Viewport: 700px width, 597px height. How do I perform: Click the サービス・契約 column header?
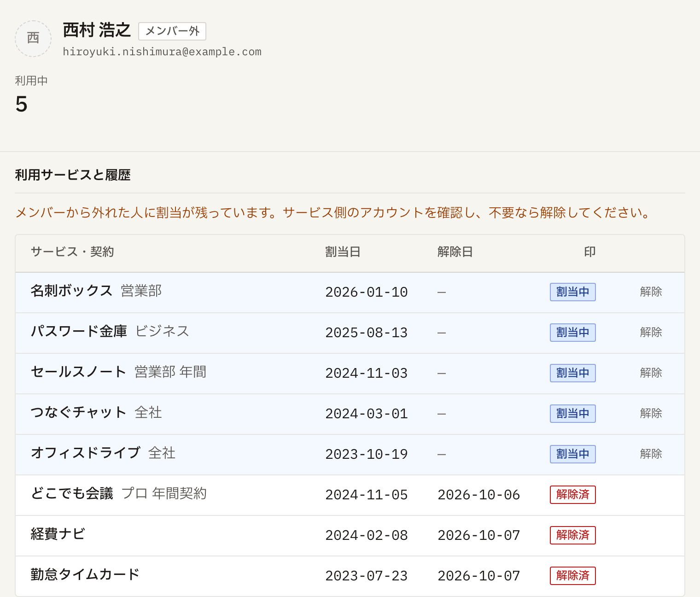72,252
